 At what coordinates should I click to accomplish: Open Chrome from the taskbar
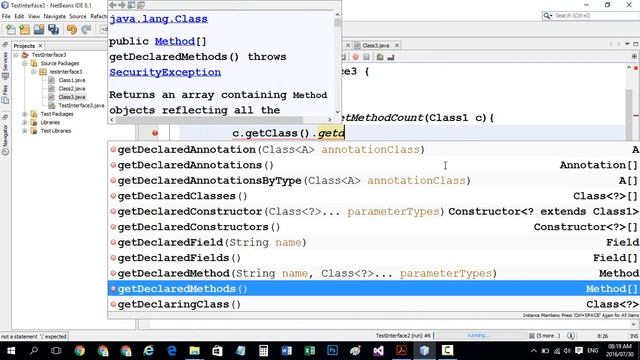click(80, 351)
